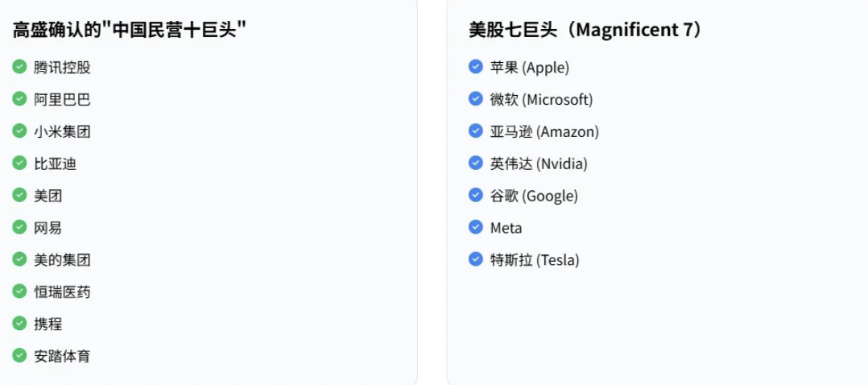The height and width of the screenshot is (385, 868).
Task: Click green check icon beside 美团
Action: click(19, 195)
